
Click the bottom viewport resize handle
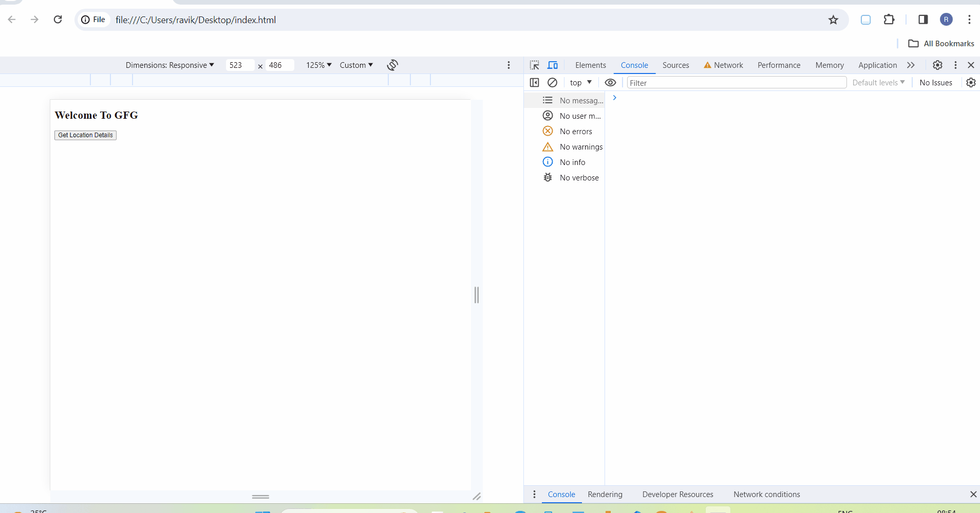[x=260, y=497]
